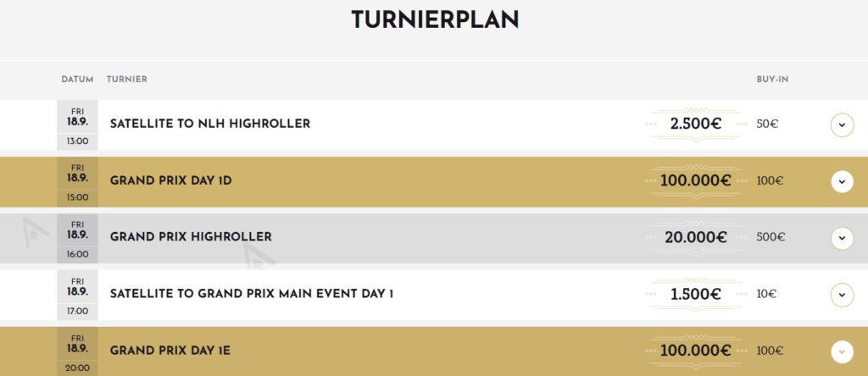
Task: Open Grand Prix Day 1D tournament title
Action: (x=170, y=181)
